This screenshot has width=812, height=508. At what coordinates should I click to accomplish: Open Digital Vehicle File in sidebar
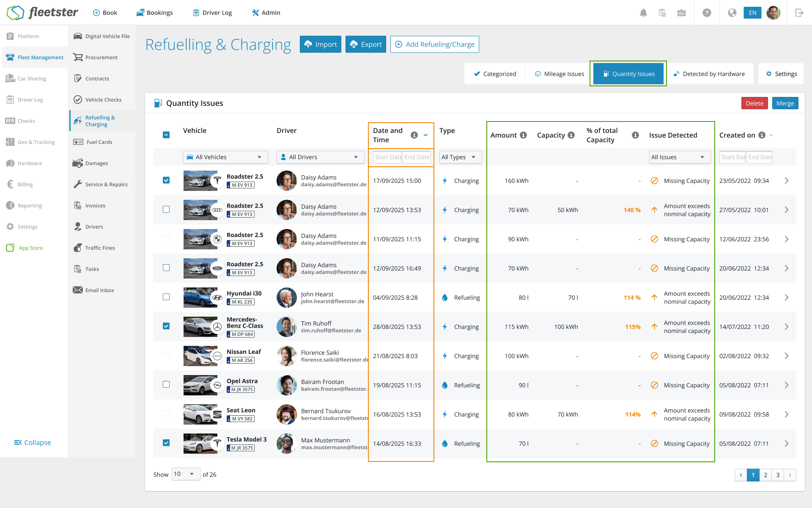click(101, 36)
